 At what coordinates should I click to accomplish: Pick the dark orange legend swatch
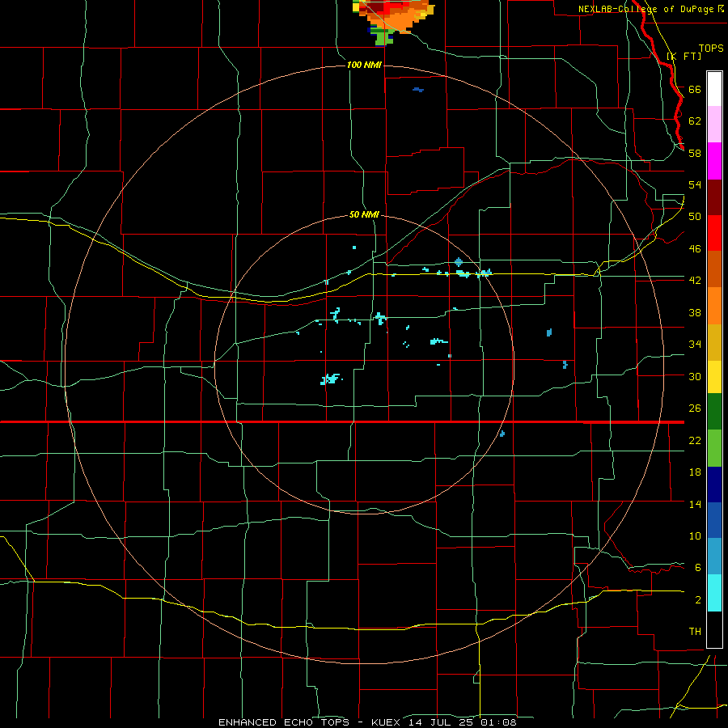(x=714, y=269)
